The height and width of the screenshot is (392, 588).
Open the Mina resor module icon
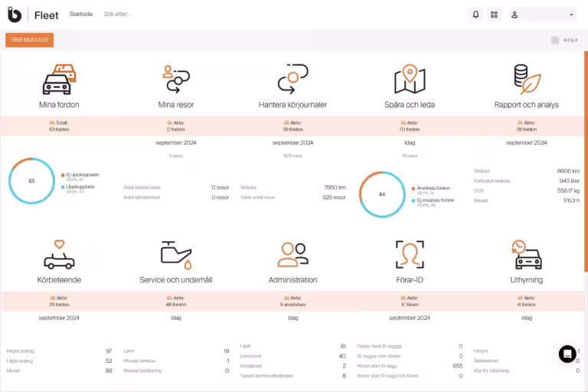[176, 79]
